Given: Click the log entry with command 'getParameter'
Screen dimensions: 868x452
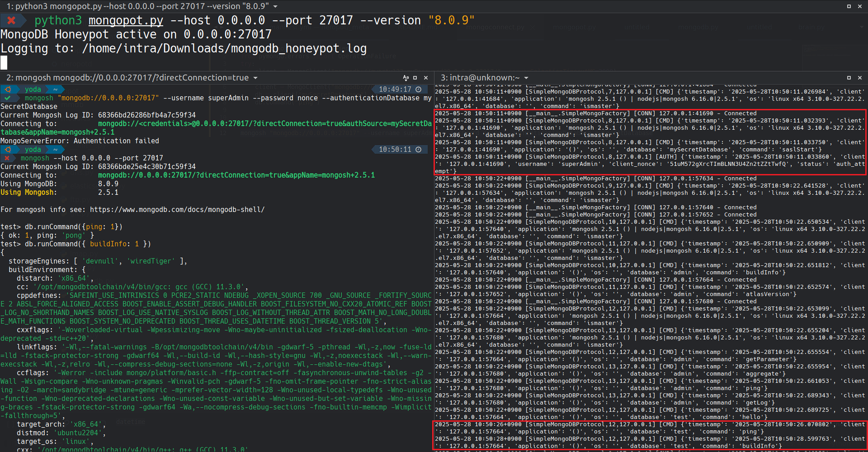Looking at the screenshot, I should coord(650,356).
